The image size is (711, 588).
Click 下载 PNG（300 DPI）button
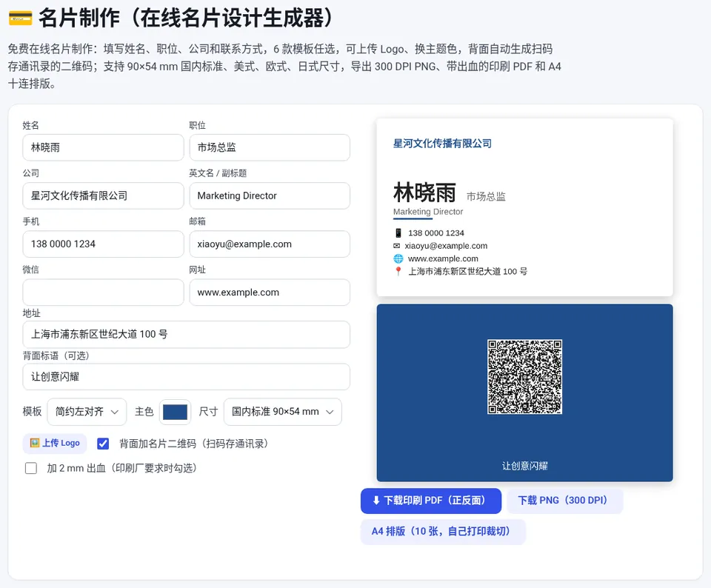(x=564, y=501)
